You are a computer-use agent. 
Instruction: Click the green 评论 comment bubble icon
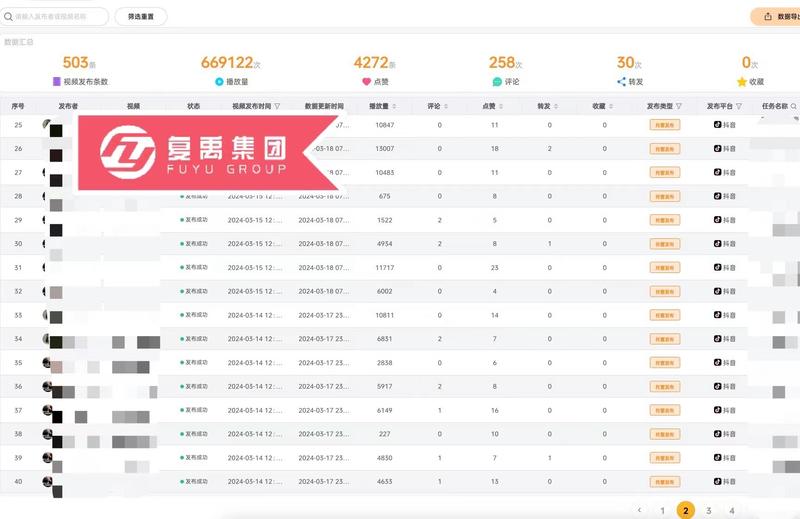(497, 82)
